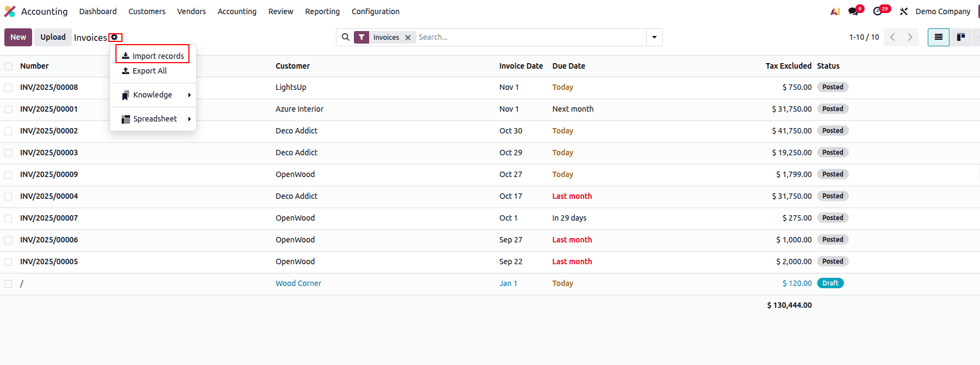Select checkbox for INV/2025/00005
This screenshot has width=980, height=365.
[8, 262]
